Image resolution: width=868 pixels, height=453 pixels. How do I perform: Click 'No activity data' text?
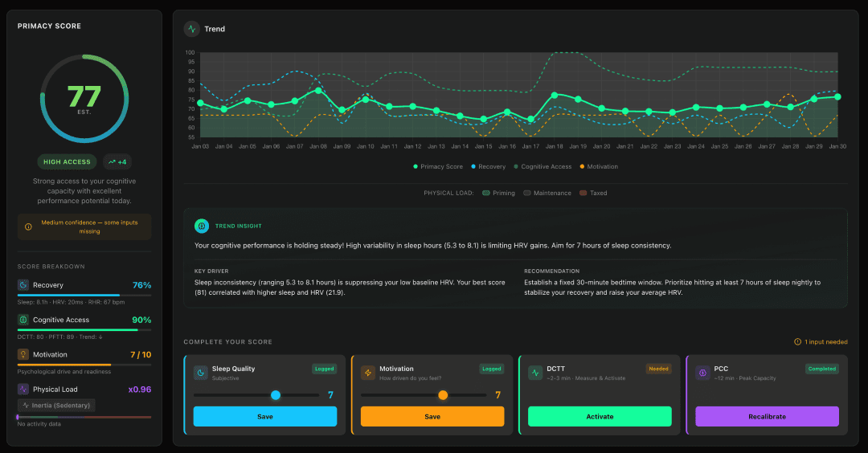click(x=39, y=424)
